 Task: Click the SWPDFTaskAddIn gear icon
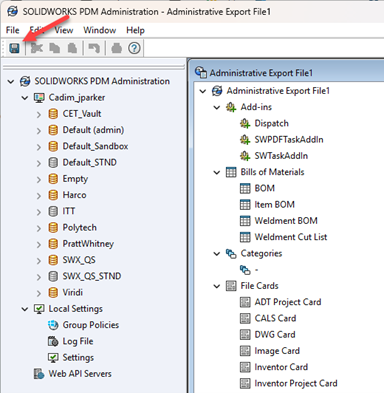[x=245, y=140]
